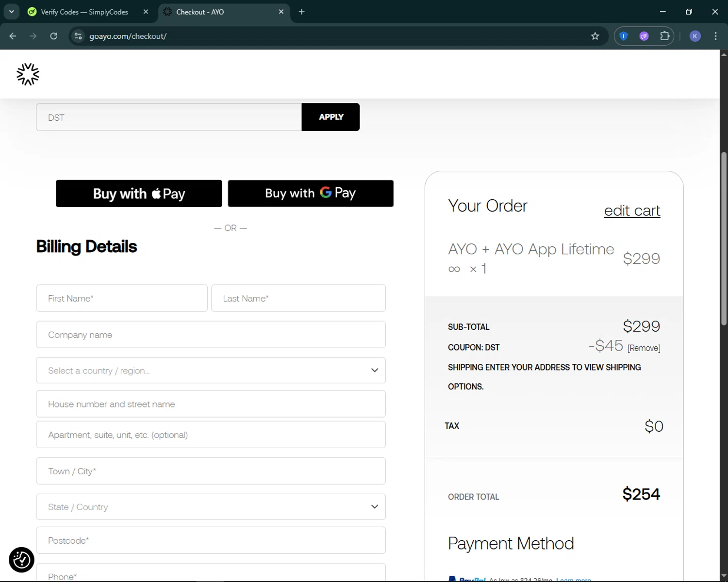The image size is (728, 582).
Task: Open the cookie consent preferences icon
Action: tap(21, 560)
